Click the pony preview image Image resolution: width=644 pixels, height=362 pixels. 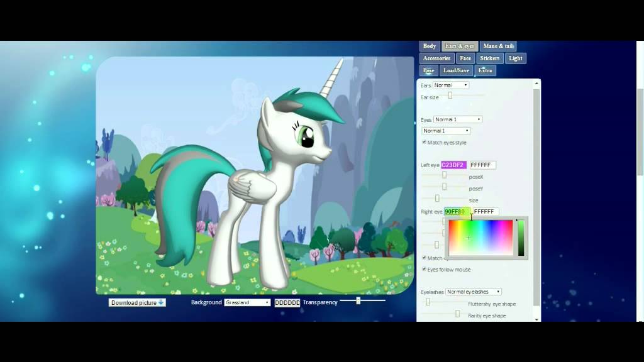[x=255, y=176]
